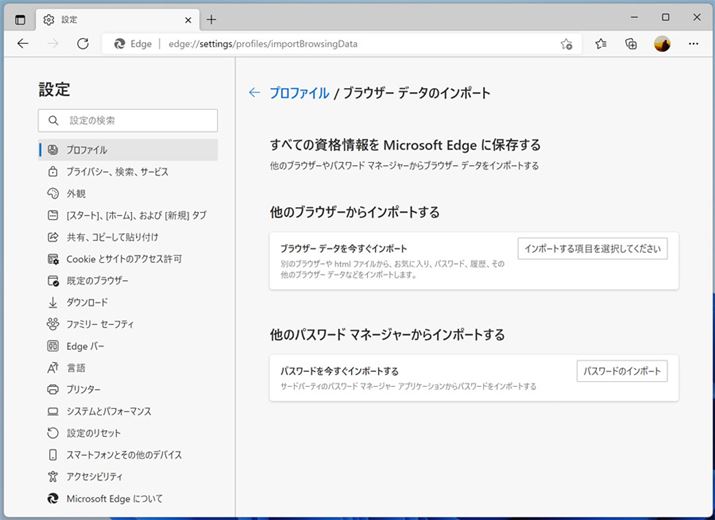Open the tab actions menu icon
Viewport: 715px width, 520px height.
[x=20, y=19]
